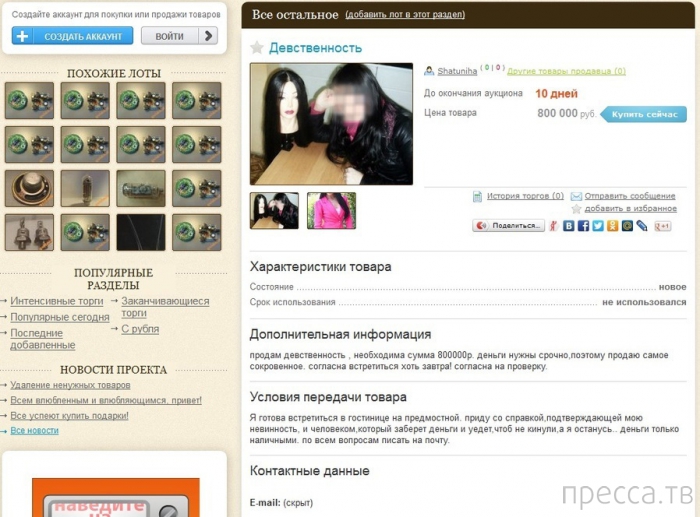Open Заканчивающиеся торги section
This screenshot has height=517, width=700.
coord(165,306)
